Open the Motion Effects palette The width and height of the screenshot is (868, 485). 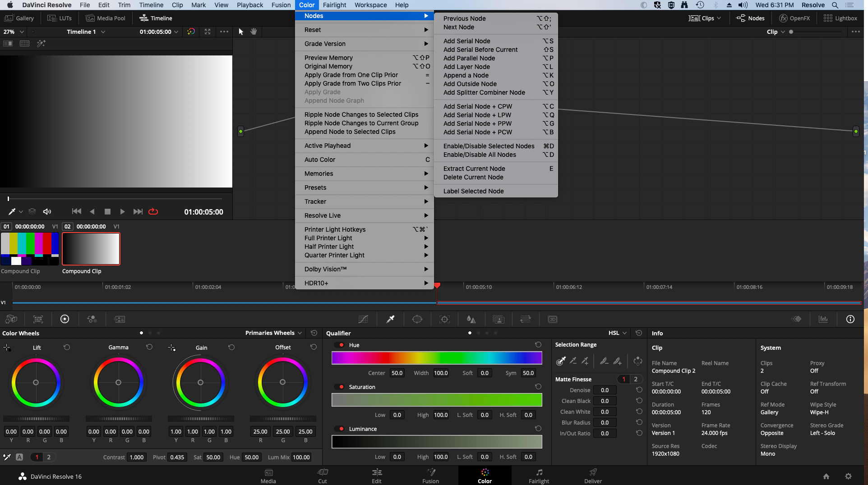(x=119, y=319)
